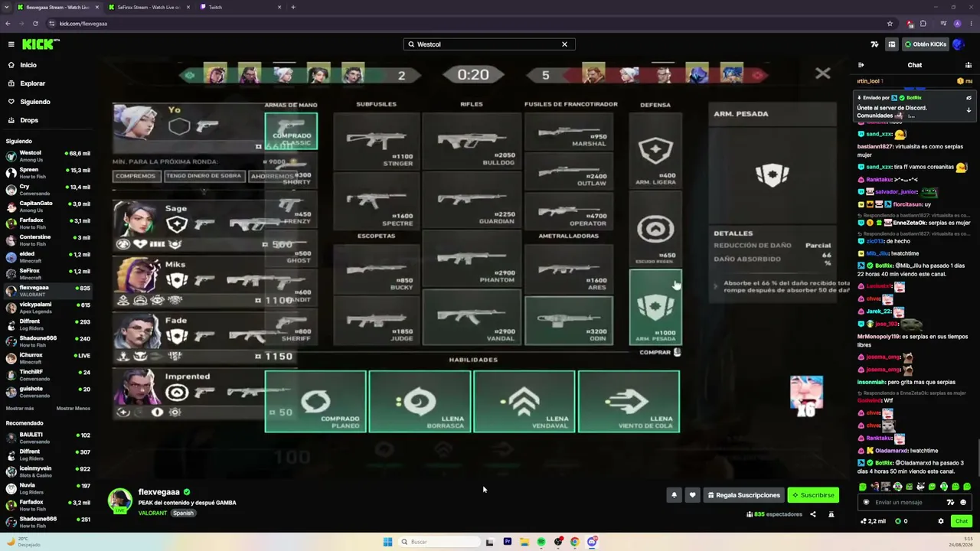Click the Compremos team request button

(136, 176)
